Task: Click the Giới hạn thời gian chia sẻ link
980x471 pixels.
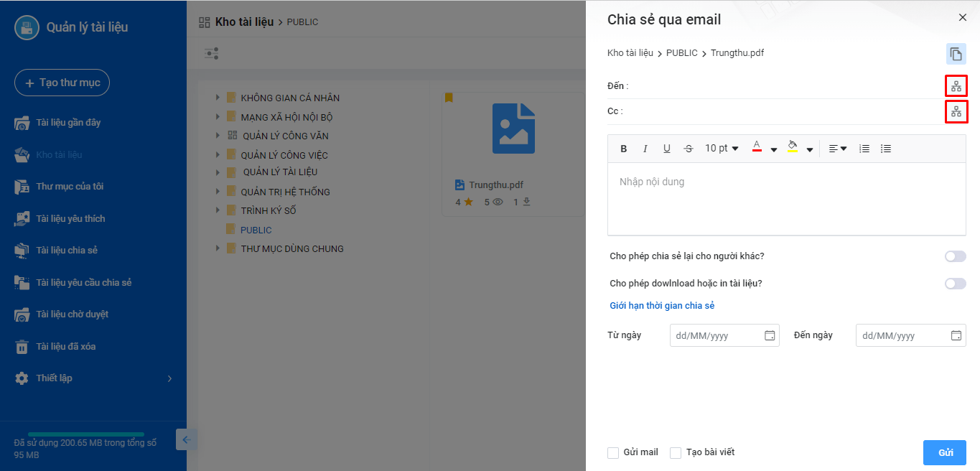Action: 662,306
